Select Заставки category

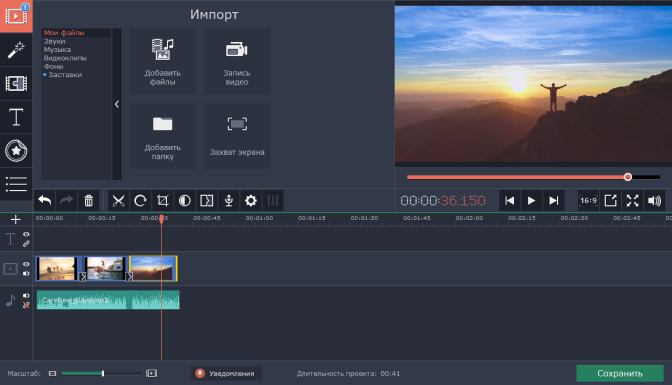(x=65, y=75)
